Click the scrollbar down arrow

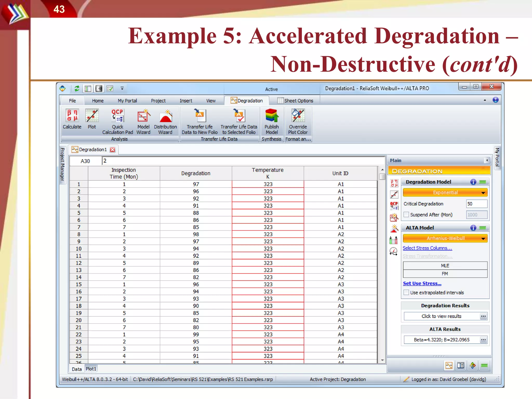(x=382, y=360)
